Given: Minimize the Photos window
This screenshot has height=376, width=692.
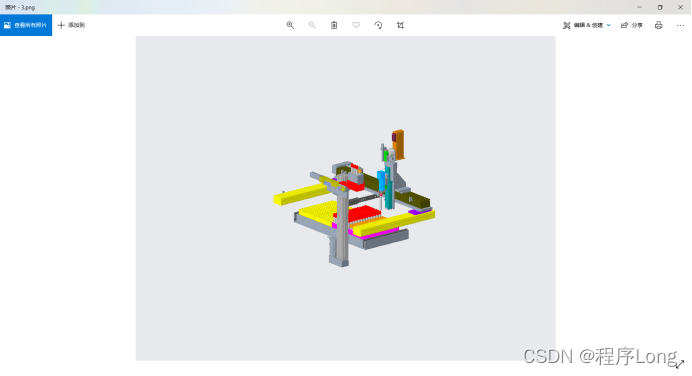Looking at the screenshot, I should 639,7.
